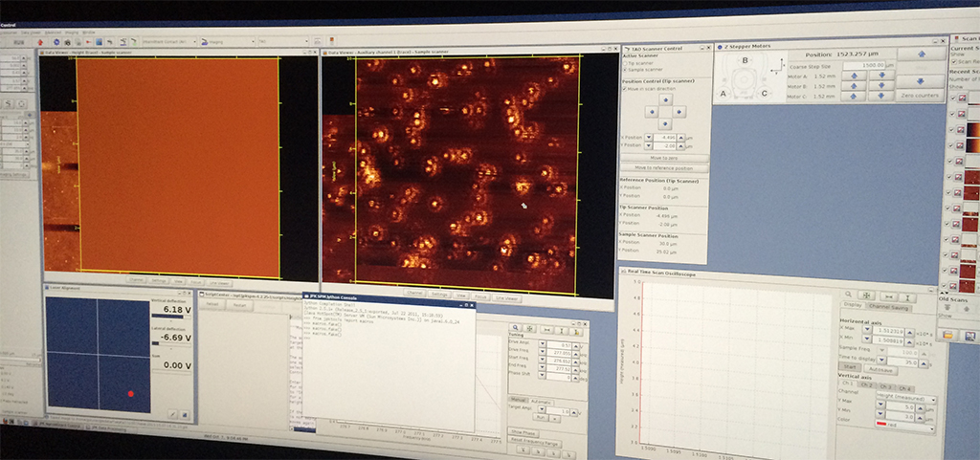Select the Ch 2 vertical axis tab
The image size is (980, 460).
click(867, 387)
